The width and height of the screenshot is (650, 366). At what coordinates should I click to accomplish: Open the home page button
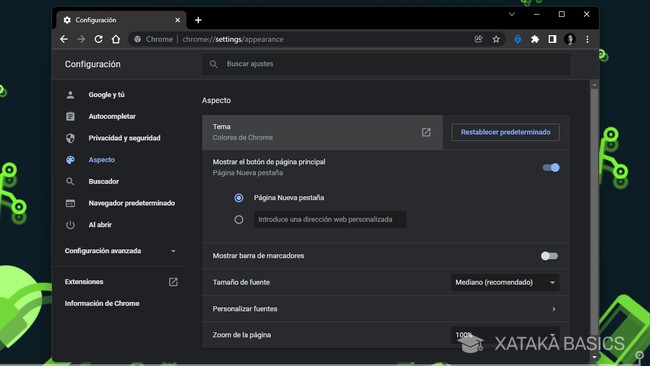(116, 39)
